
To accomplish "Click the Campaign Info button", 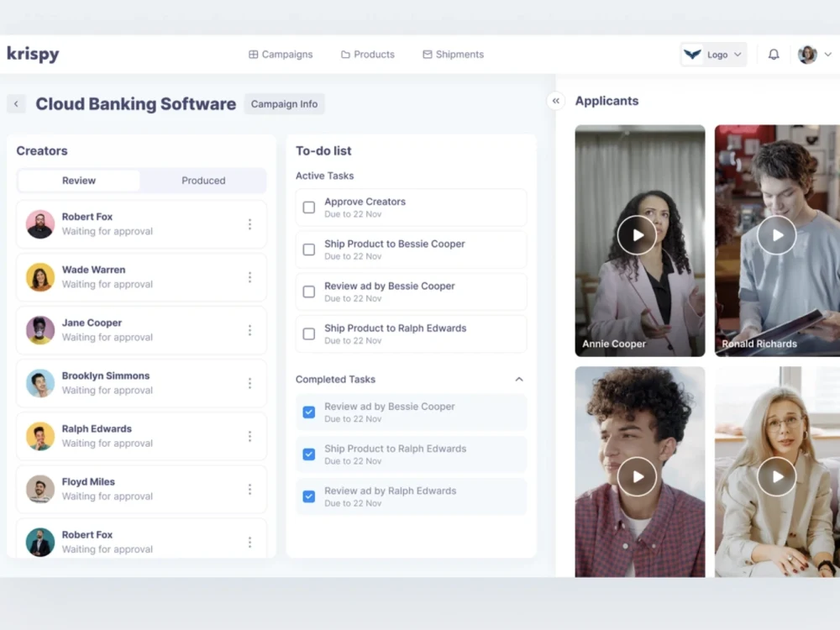I will 285,104.
